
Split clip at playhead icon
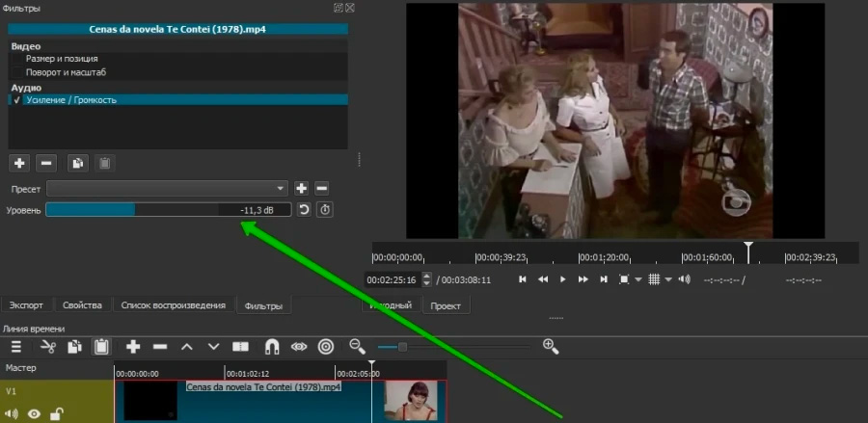(x=240, y=347)
